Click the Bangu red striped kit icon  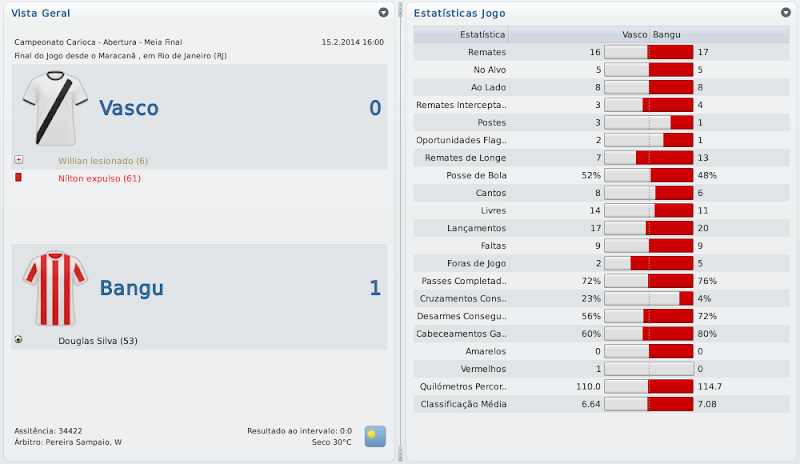point(55,288)
